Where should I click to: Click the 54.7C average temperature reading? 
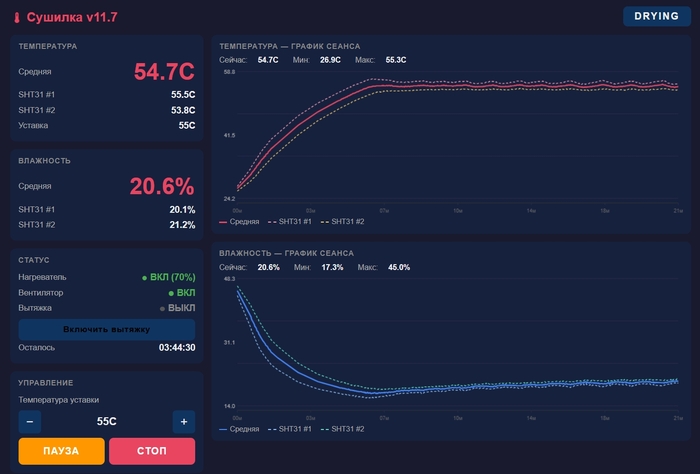164,71
